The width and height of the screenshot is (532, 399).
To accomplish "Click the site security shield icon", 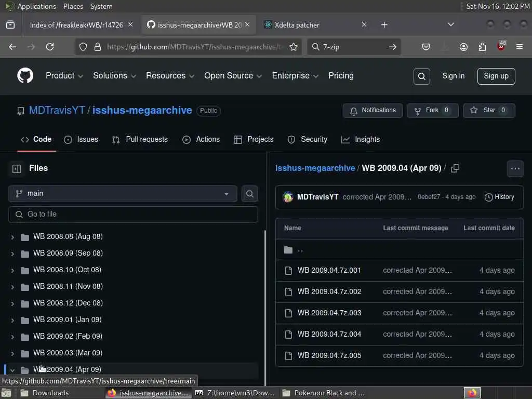I will [x=83, y=47].
